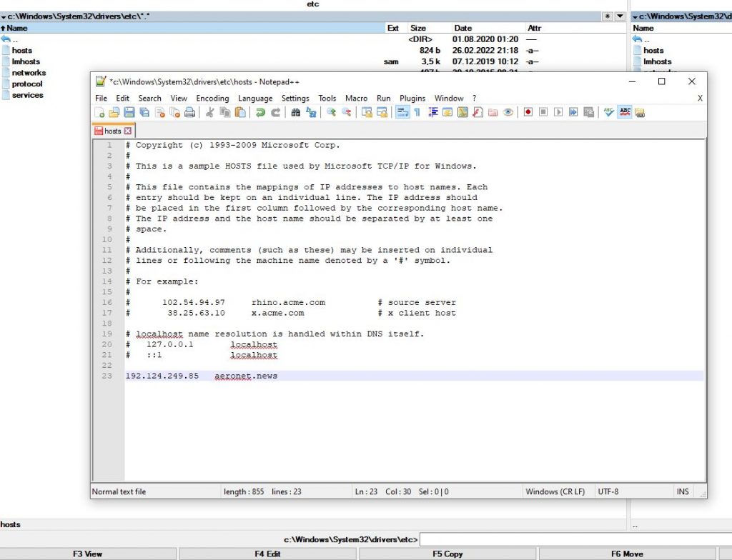Close the hosts tab with red X

128,131
